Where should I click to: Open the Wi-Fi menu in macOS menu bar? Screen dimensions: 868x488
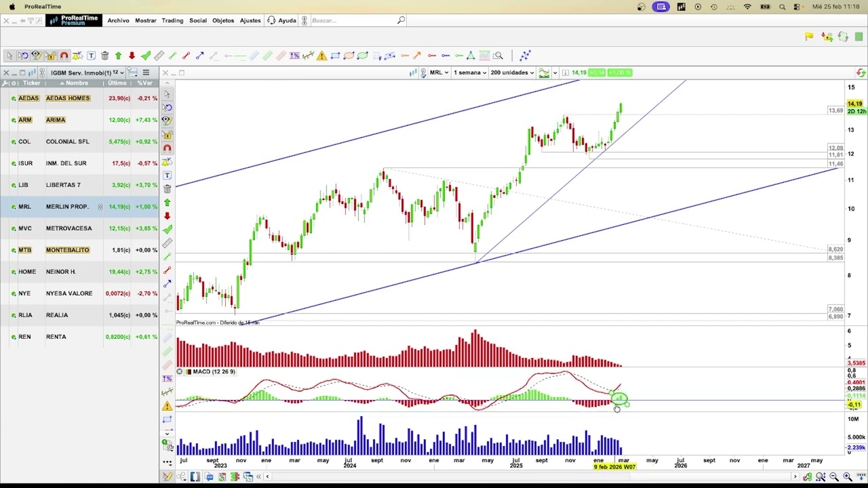point(747,7)
